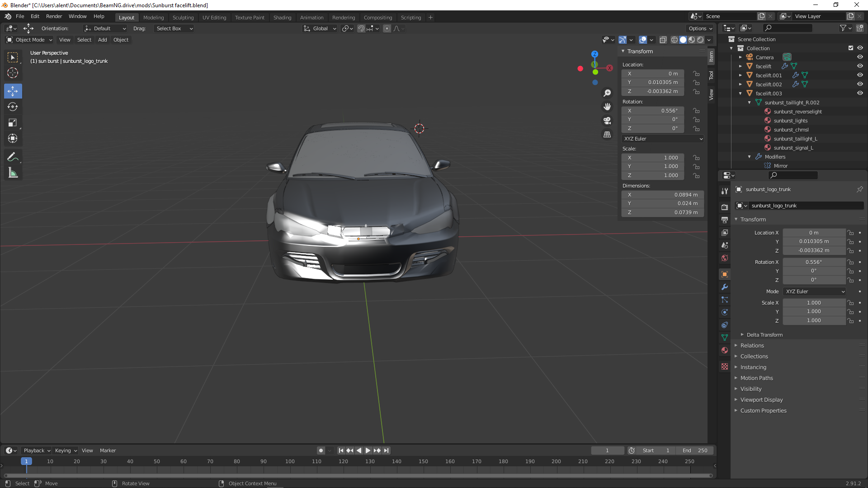Screen dimensions: 868x488
Task: Select the Measure tool
Action: [x=13, y=173]
